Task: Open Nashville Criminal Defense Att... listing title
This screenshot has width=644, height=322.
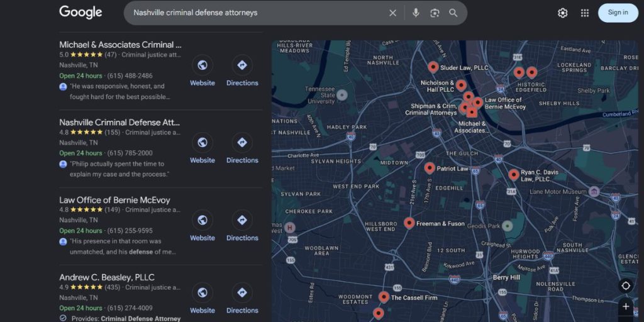Action: coord(119,123)
